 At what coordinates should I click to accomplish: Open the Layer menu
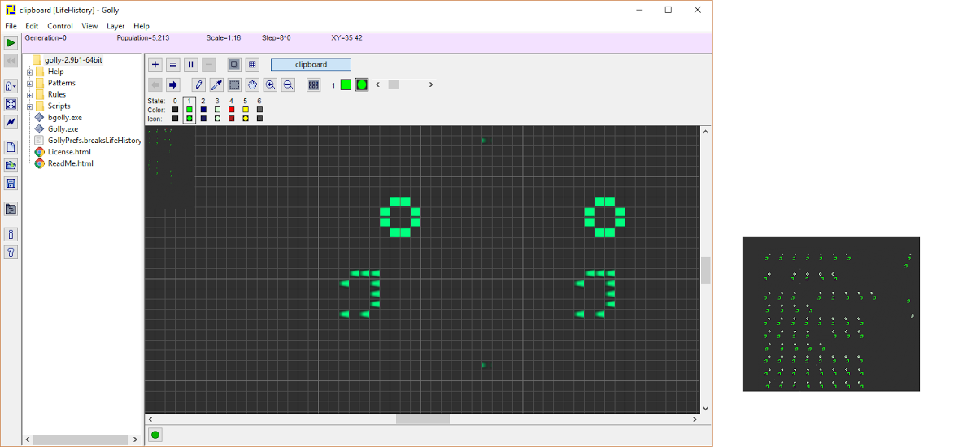[x=115, y=26]
